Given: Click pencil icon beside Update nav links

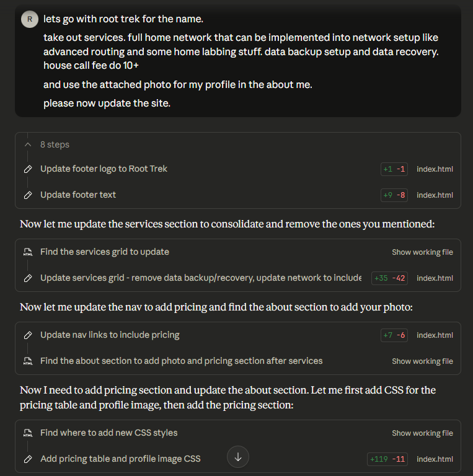Looking at the screenshot, I should point(28,335).
